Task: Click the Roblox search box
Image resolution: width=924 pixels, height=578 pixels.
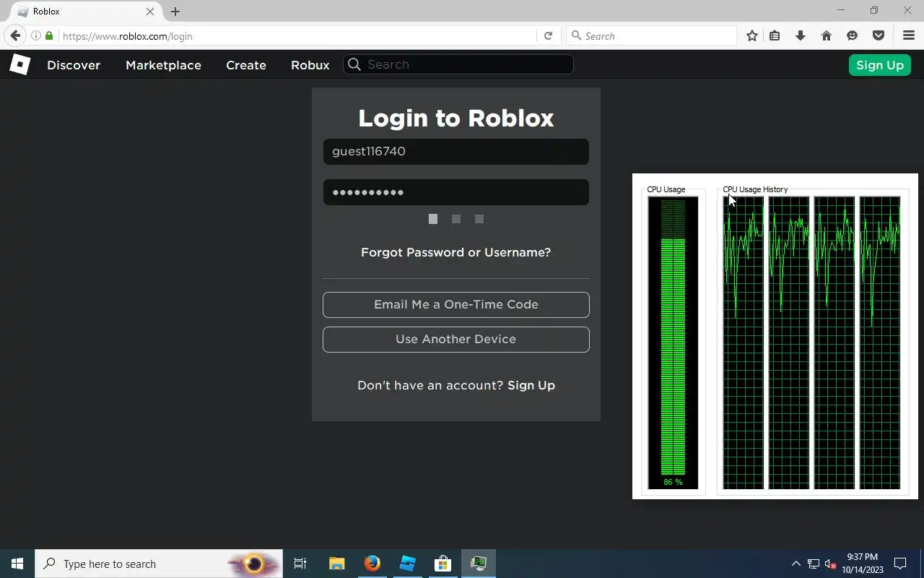Action: 458,64
